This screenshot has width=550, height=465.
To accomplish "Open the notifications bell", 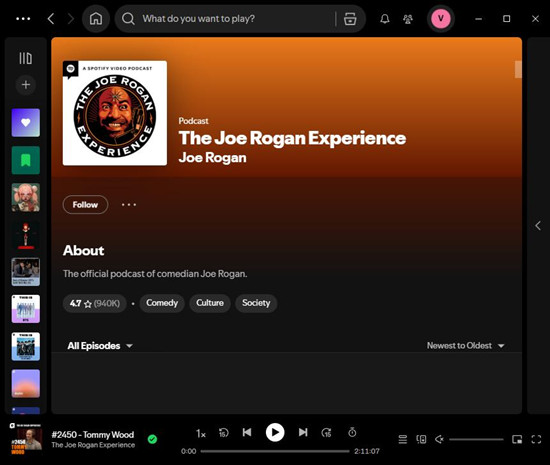I will pyautogui.click(x=385, y=19).
